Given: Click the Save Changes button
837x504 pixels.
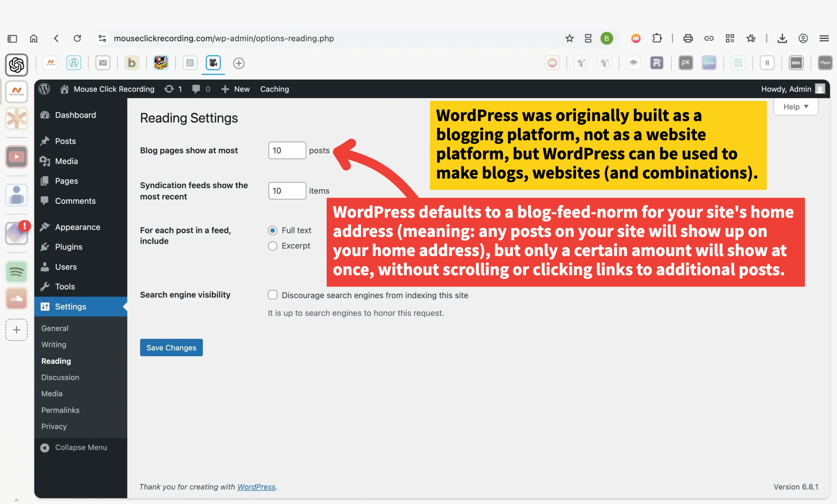Looking at the screenshot, I should pyautogui.click(x=171, y=348).
